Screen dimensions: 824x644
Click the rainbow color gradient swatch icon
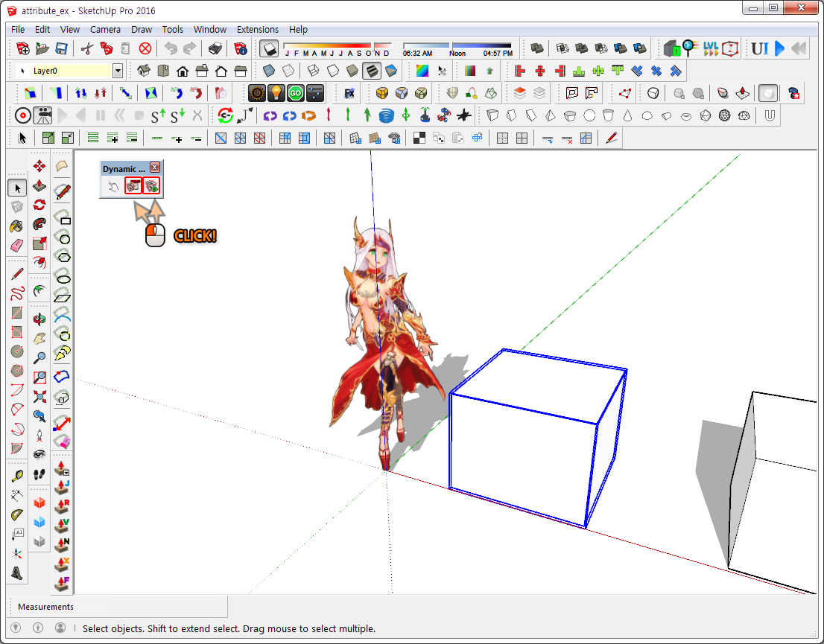click(422, 71)
